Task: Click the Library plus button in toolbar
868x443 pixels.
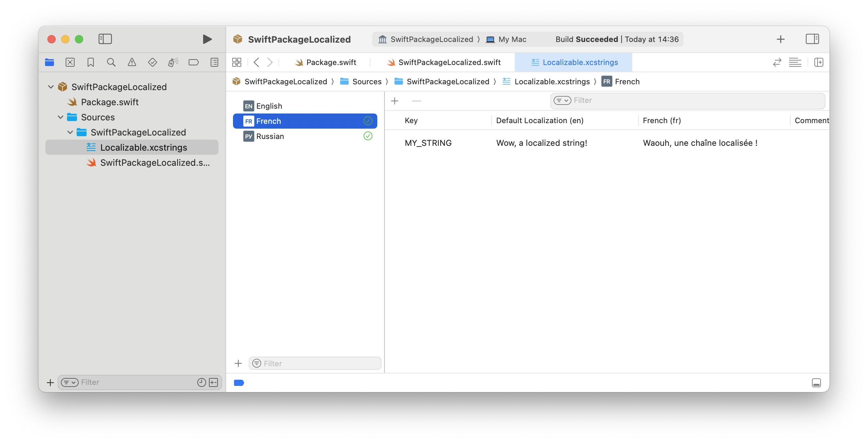Action: [781, 39]
